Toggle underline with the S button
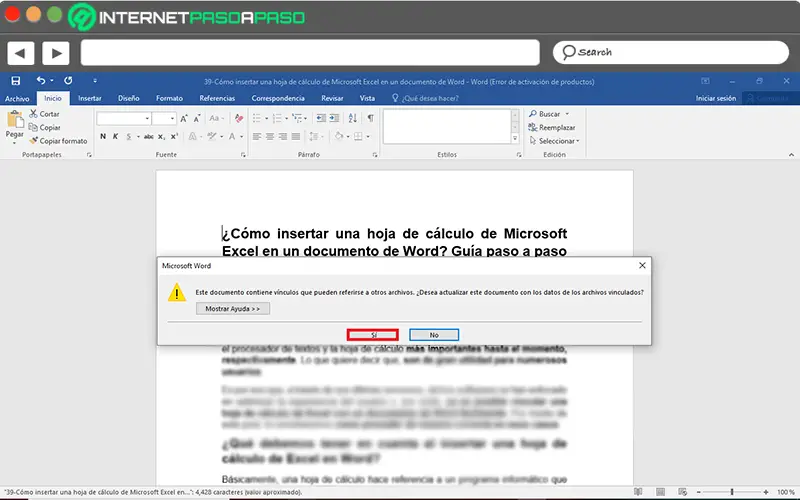This screenshot has height=500, width=800. (x=129, y=136)
